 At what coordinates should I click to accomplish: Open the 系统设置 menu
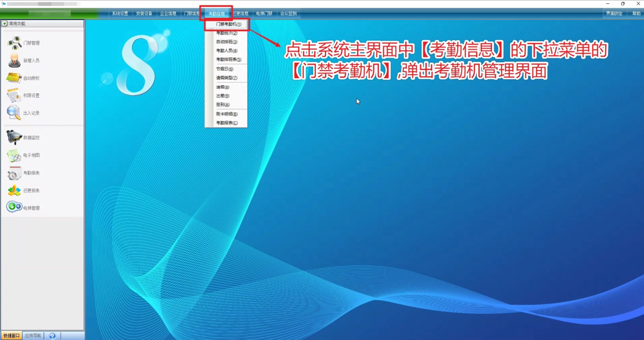click(120, 14)
